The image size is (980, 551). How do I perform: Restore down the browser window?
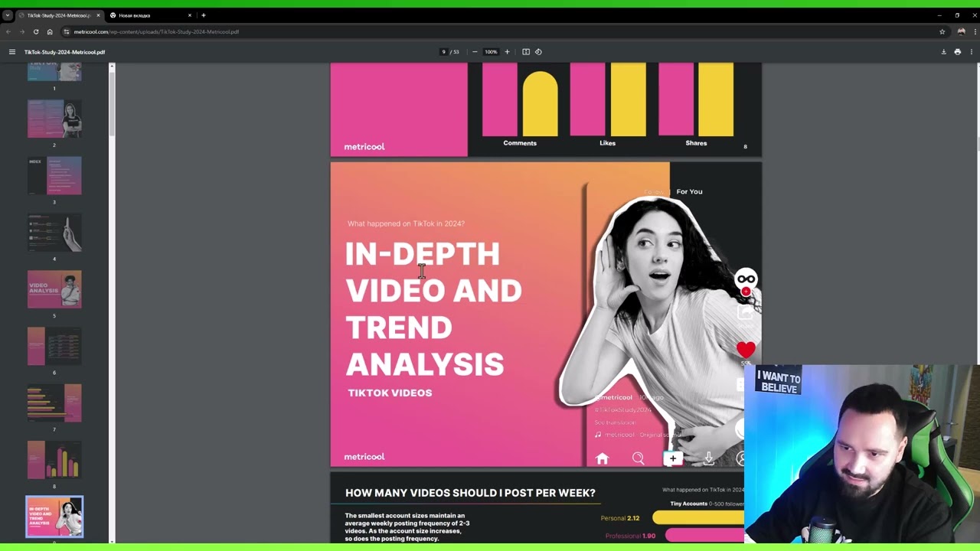coord(957,15)
